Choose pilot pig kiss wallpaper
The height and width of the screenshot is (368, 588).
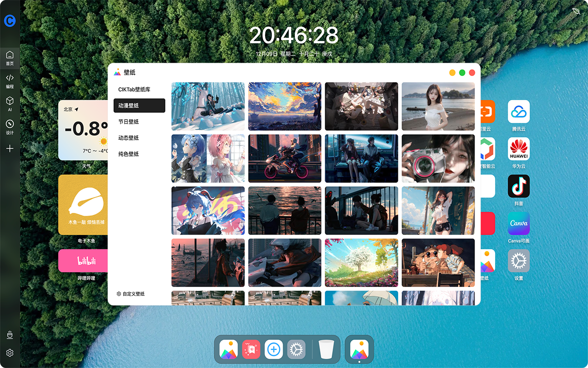438,263
